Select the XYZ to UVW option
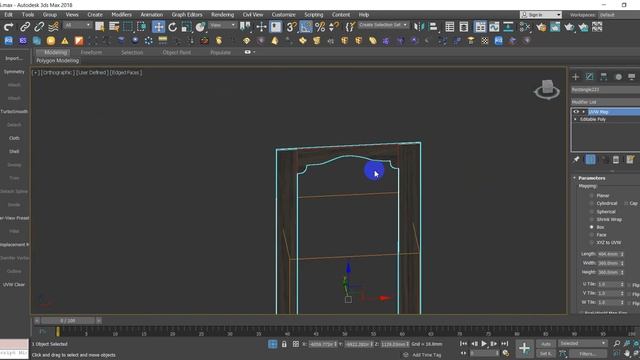The height and width of the screenshot is (360, 640). 591,242
